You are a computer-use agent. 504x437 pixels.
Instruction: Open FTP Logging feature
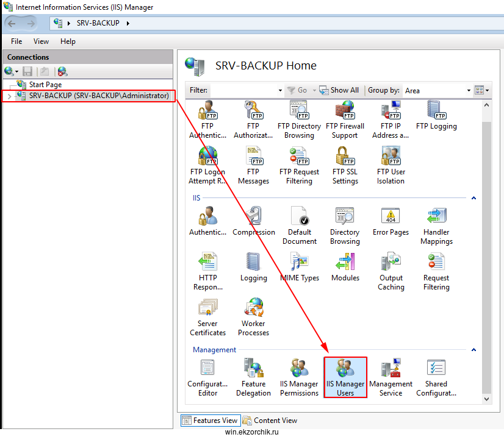coord(436,116)
